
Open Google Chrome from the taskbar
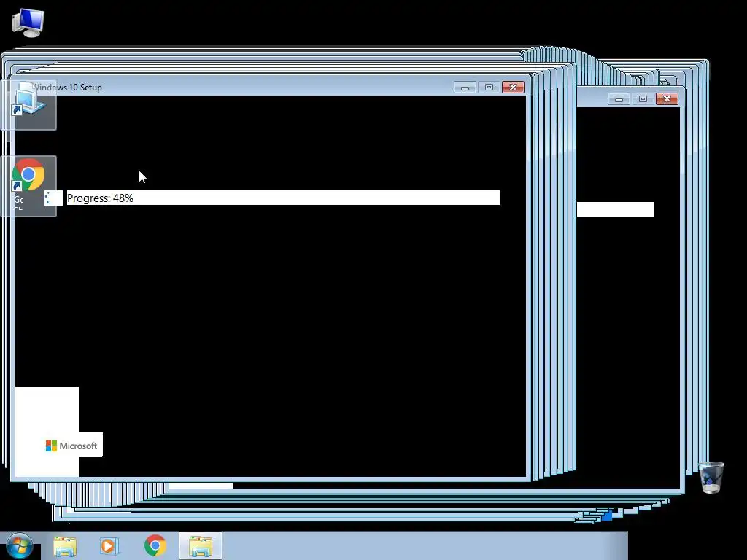(x=155, y=545)
